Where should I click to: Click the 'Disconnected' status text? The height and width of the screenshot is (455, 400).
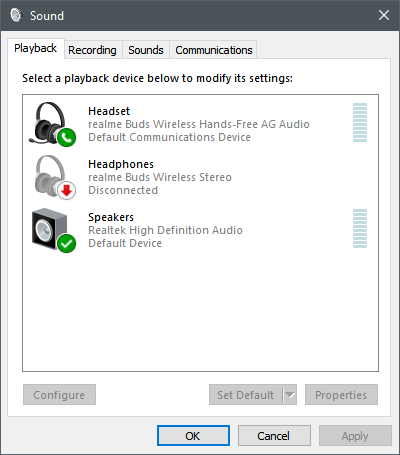click(x=123, y=190)
